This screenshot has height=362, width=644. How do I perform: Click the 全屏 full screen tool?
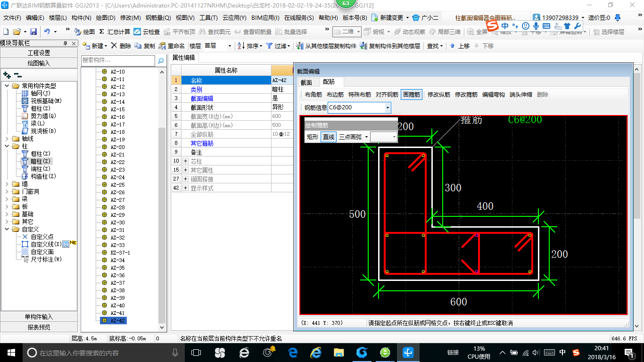(478, 32)
